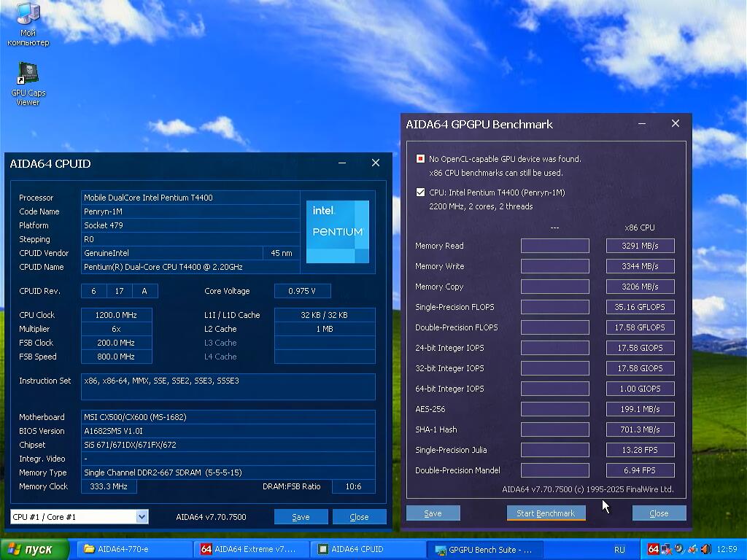The width and height of the screenshot is (747, 560).
Task: Open the CPU #1 / Core #1 dropdown
Action: pyautogui.click(x=142, y=517)
